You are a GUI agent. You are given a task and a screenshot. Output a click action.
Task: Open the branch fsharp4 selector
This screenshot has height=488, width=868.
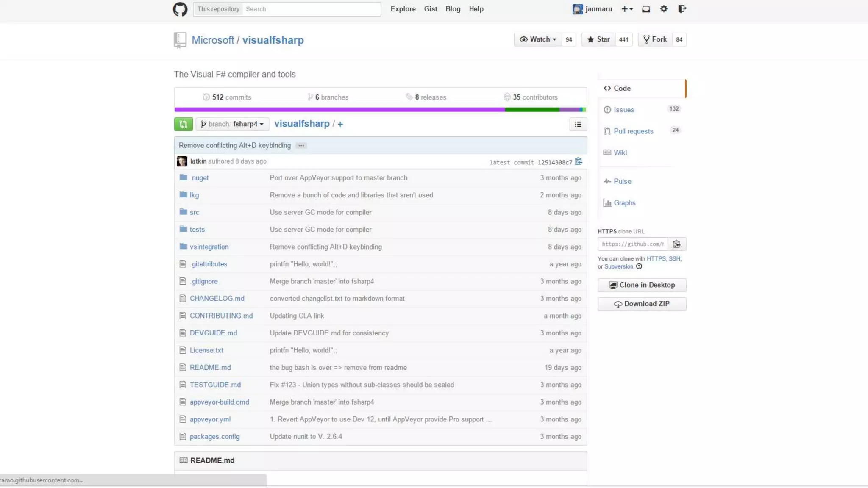232,124
